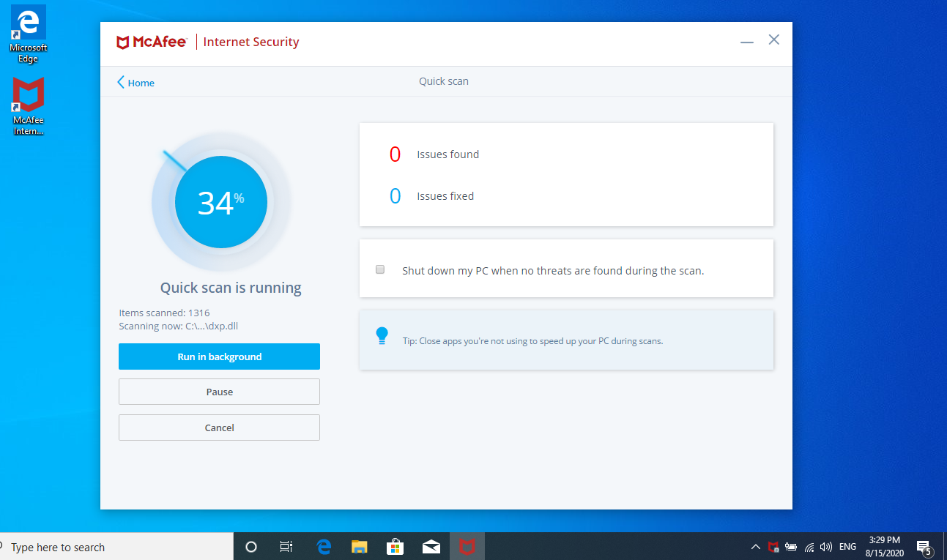Open Microsoft Store from the taskbar

pos(395,547)
